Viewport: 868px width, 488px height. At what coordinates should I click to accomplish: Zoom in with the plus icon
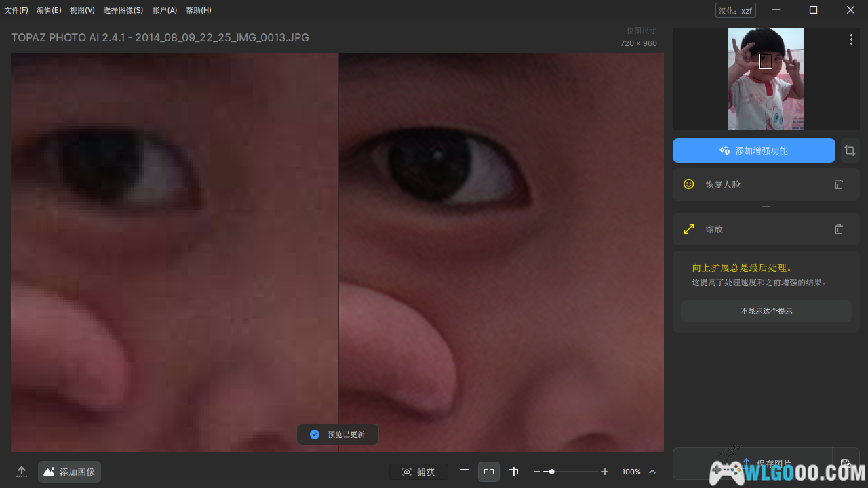coord(605,472)
